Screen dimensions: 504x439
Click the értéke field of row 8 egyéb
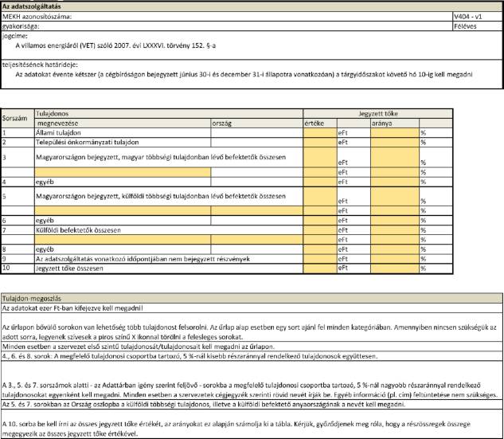tap(320, 249)
